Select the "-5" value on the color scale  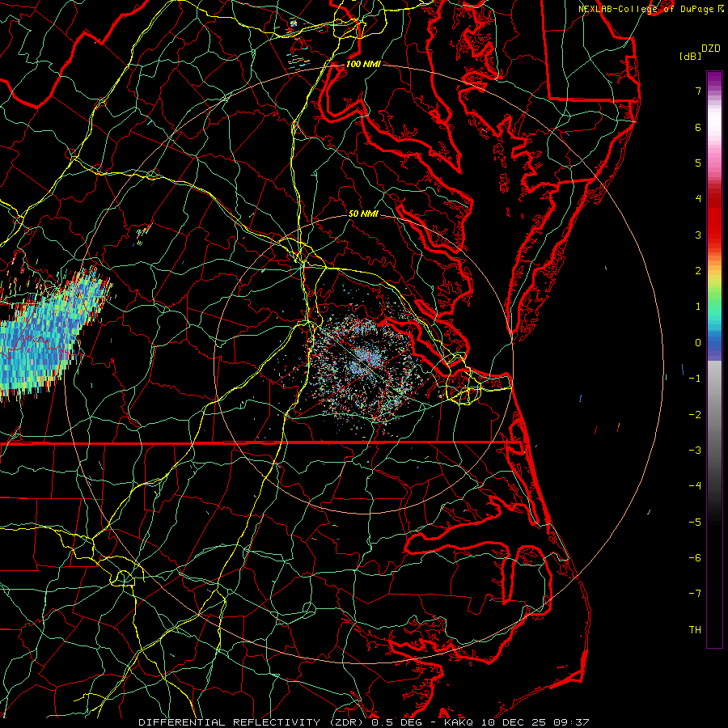pos(695,523)
